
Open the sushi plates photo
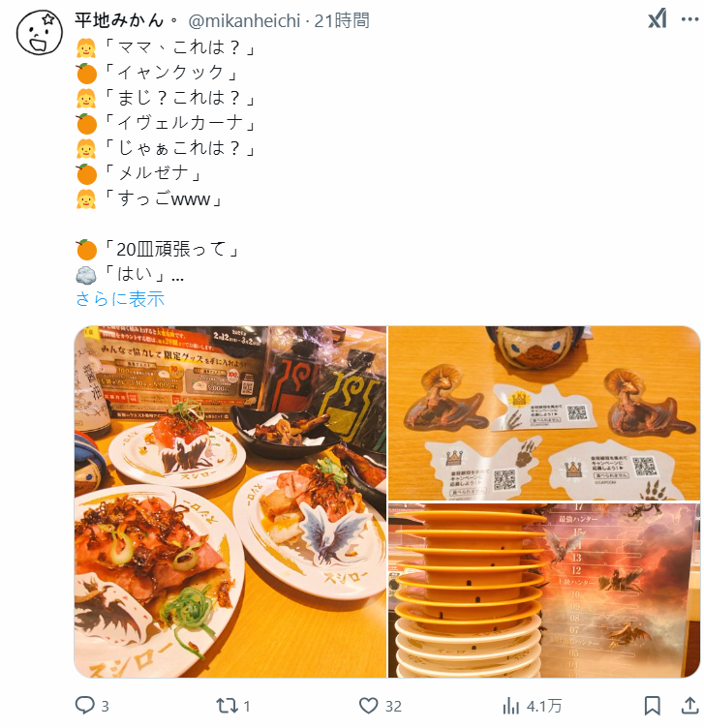point(230,501)
